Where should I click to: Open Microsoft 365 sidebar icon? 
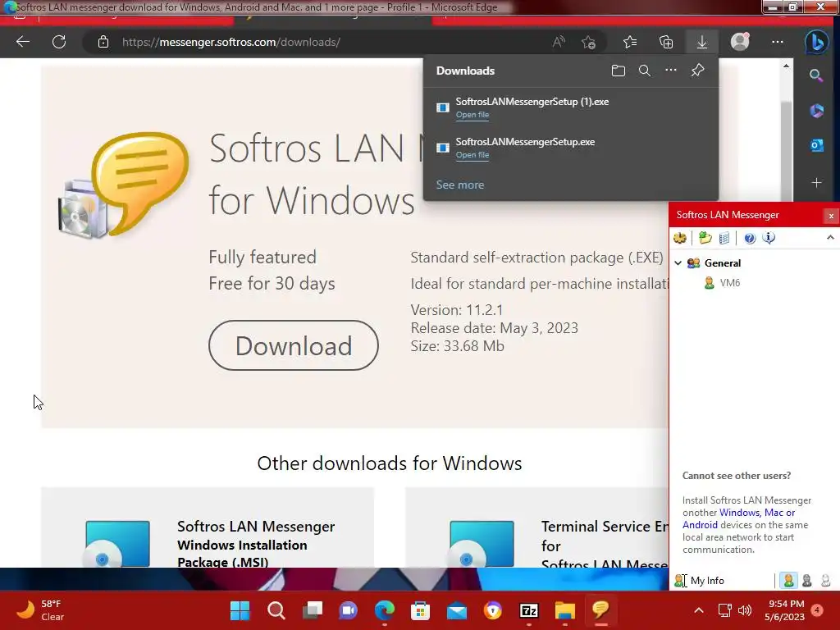[816, 111]
